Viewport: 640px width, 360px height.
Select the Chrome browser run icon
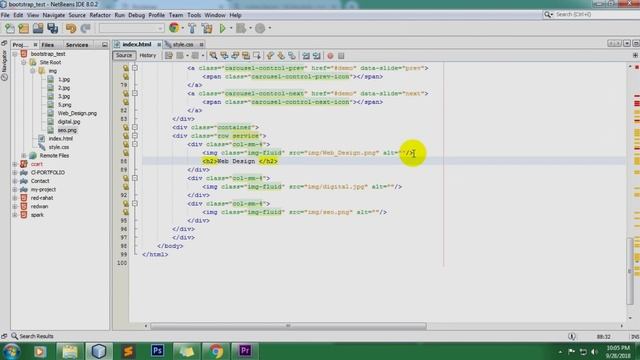pos(174,28)
